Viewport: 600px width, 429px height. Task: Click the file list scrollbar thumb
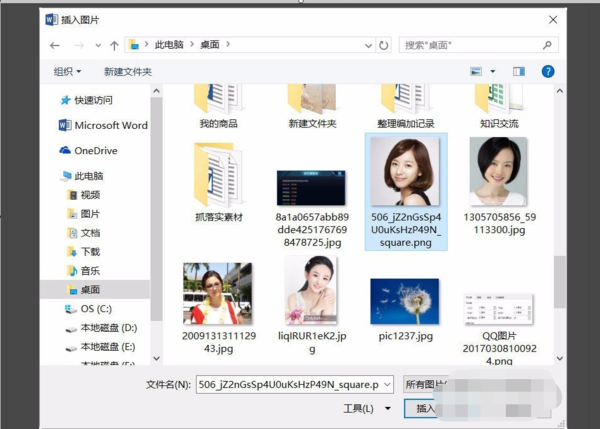pyautogui.click(x=560, y=282)
